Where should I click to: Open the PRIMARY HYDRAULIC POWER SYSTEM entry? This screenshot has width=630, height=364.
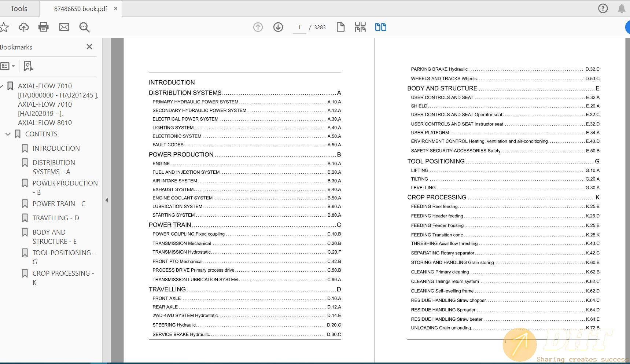(x=247, y=102)
